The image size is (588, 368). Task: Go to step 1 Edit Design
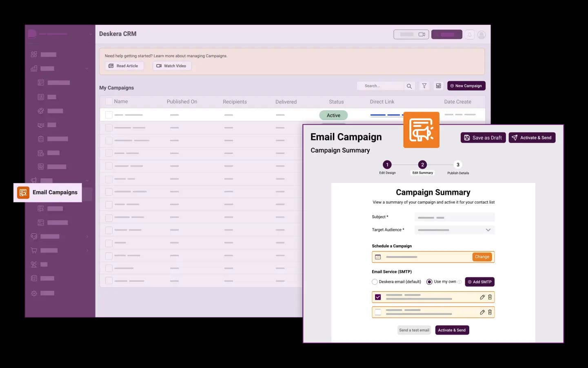click(x=387, y=165)
